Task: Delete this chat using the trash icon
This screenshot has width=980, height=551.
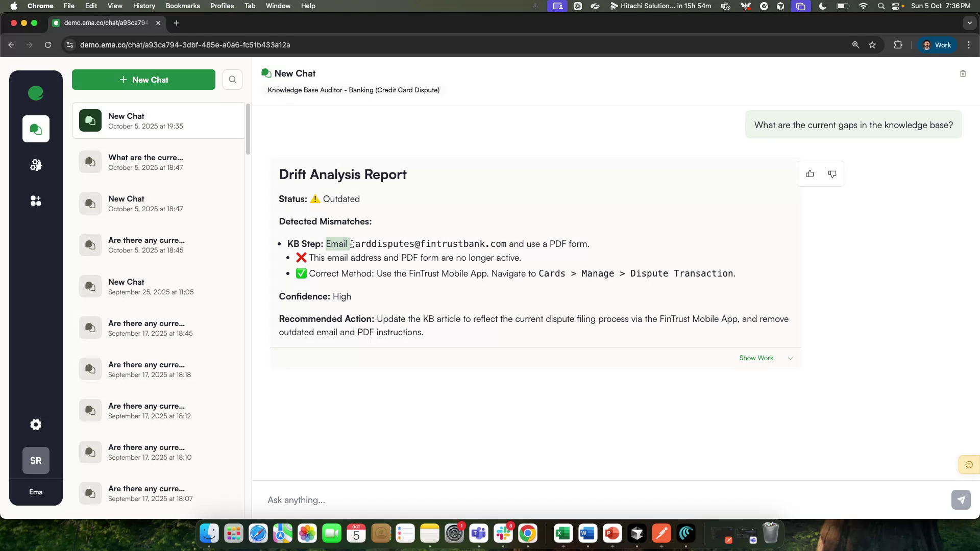Action: click(x=963, y=73)
